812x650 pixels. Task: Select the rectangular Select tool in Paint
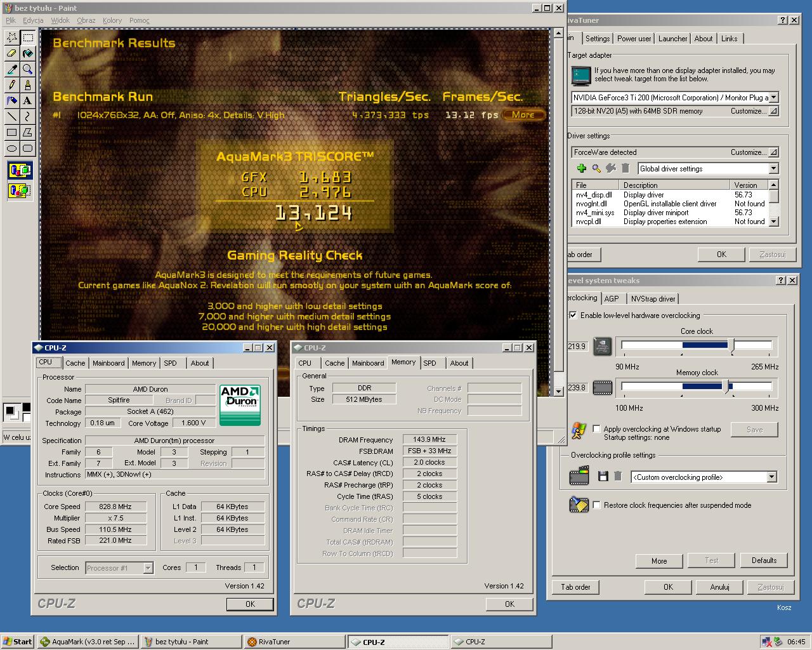(27, 37)
